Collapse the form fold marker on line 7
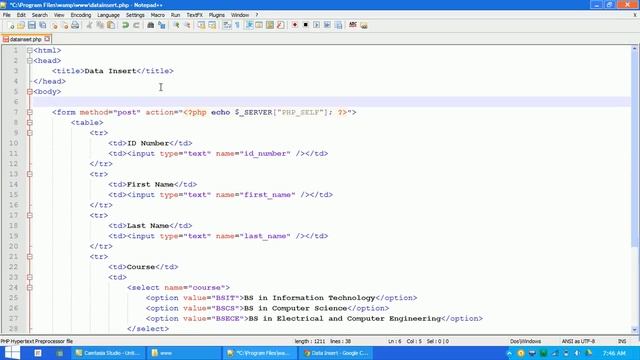The image size is (640, 360). tap(29, 112)
